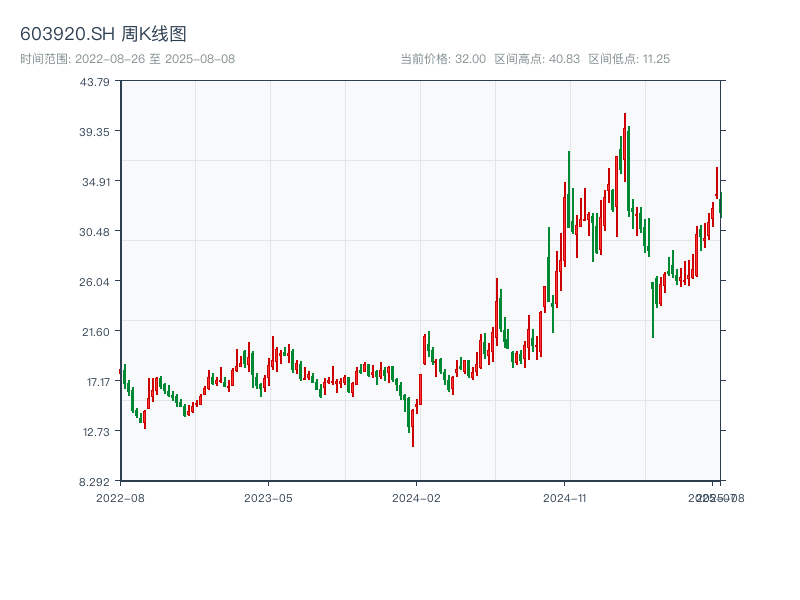
Task: Click the 区间低点 11.25 label
Action: (x=629, y=59)
